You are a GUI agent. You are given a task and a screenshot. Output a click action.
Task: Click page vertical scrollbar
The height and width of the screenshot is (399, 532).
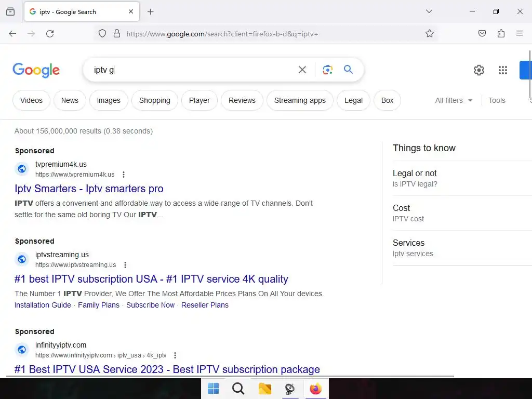point(530,74)
